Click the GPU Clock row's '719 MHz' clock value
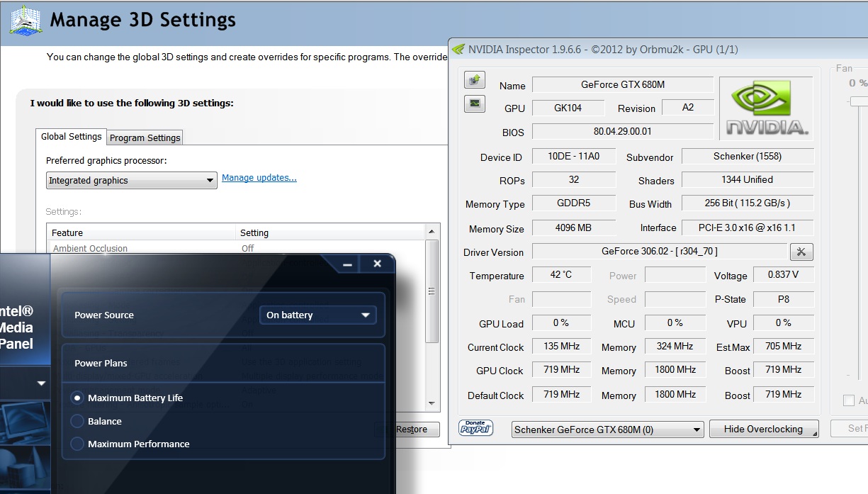 [561, 370]
